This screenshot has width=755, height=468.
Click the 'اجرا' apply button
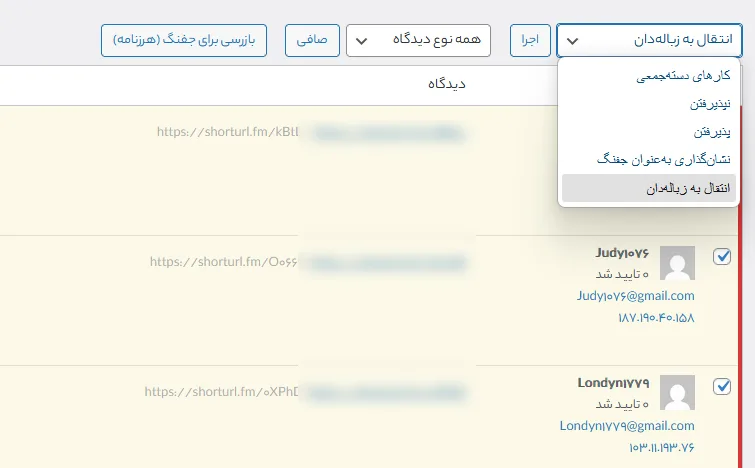tap(530, 40)
